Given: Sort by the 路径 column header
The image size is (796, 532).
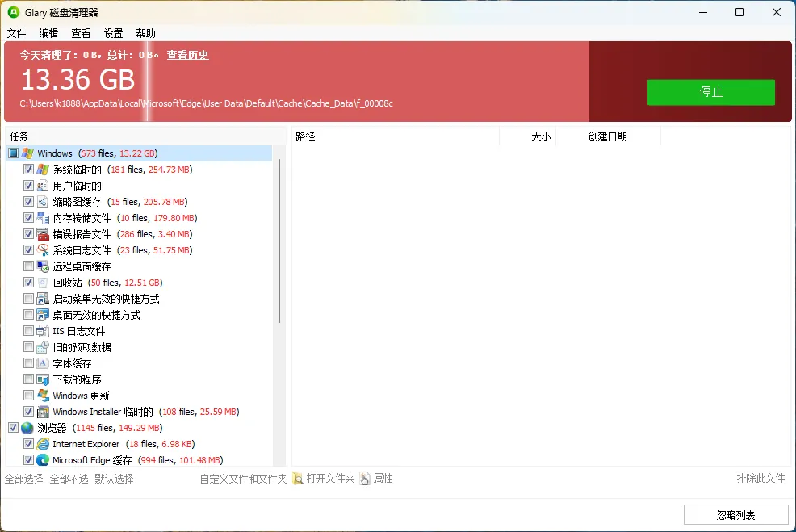Looking at the screenshot, I should (x=395, y=137).
